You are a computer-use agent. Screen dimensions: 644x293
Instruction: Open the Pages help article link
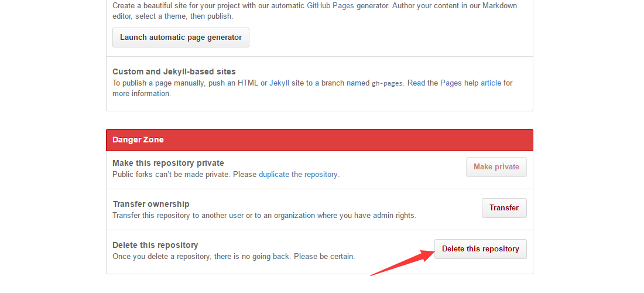[471, 83]
